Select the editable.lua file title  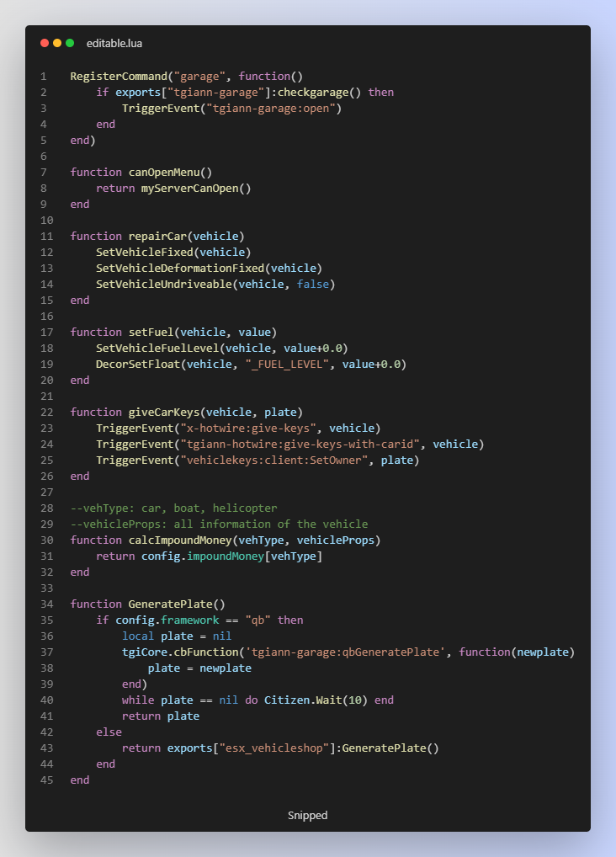[114, 43]
